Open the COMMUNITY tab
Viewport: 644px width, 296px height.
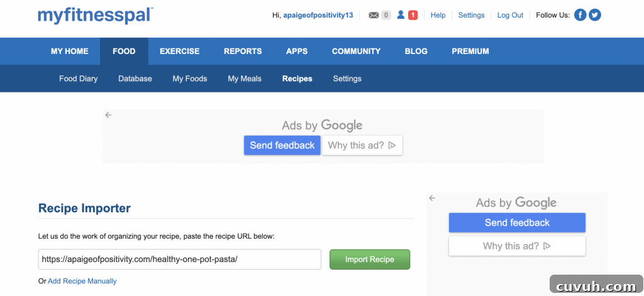coord(356,52)
